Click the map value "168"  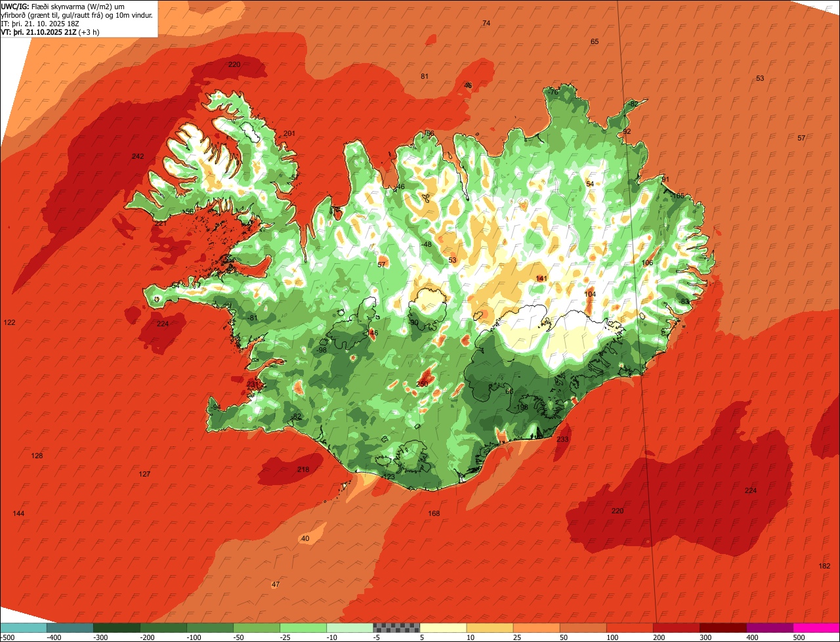pos(434,513)
